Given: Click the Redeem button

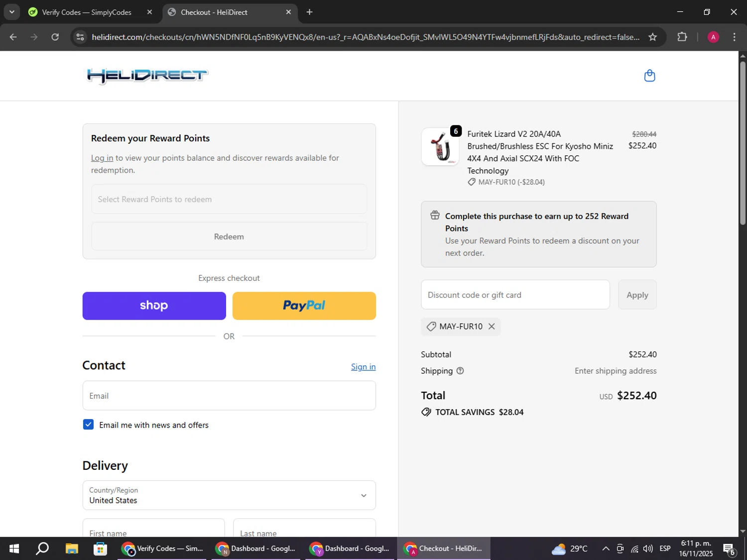Looking at the screenshot, I should tap(229, 236).
